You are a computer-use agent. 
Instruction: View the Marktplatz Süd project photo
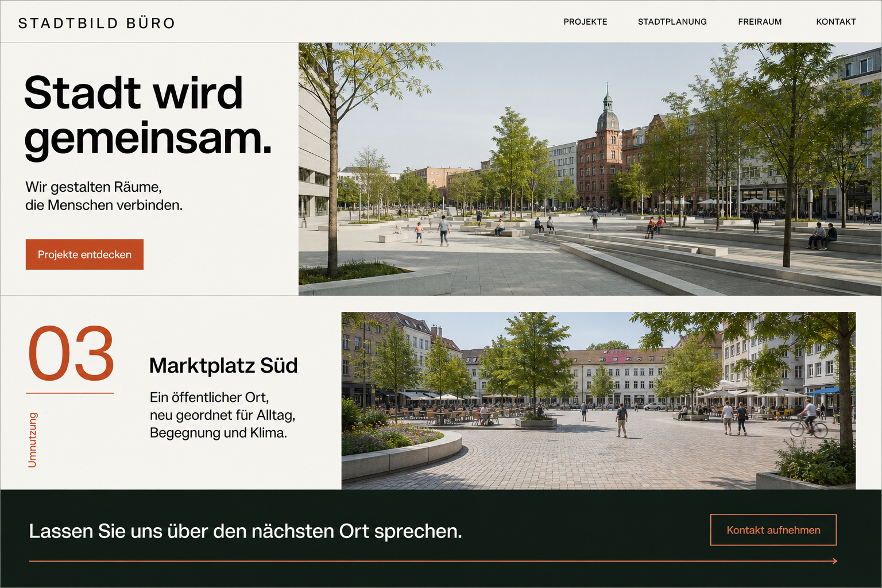[x=598, y=401]
